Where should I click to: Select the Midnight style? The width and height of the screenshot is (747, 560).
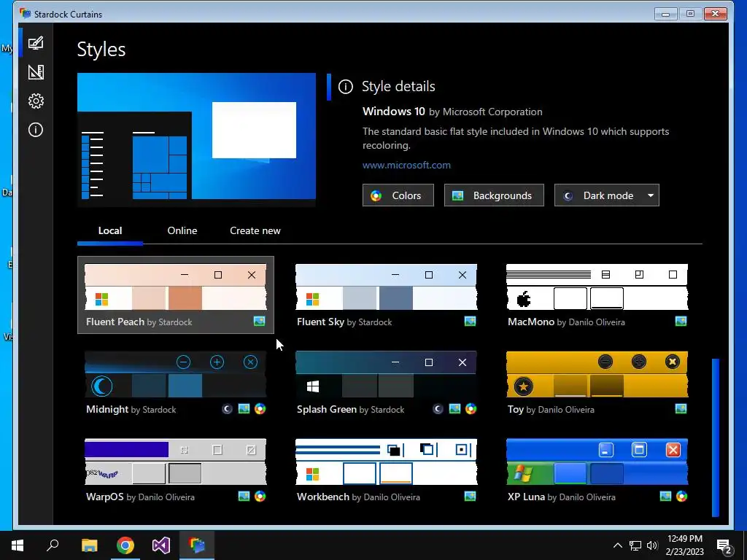175,383
